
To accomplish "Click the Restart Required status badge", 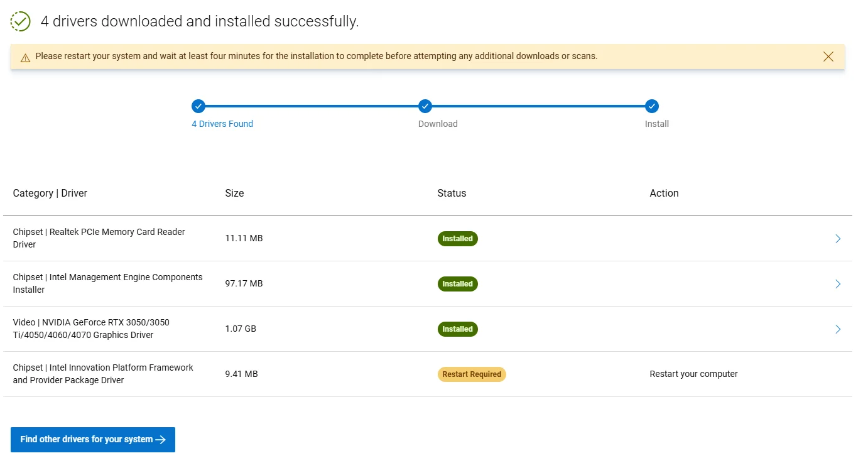I will coord(472,374).
